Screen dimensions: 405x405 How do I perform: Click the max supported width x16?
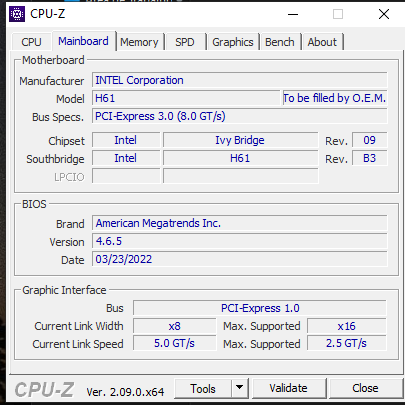[347, 326]
